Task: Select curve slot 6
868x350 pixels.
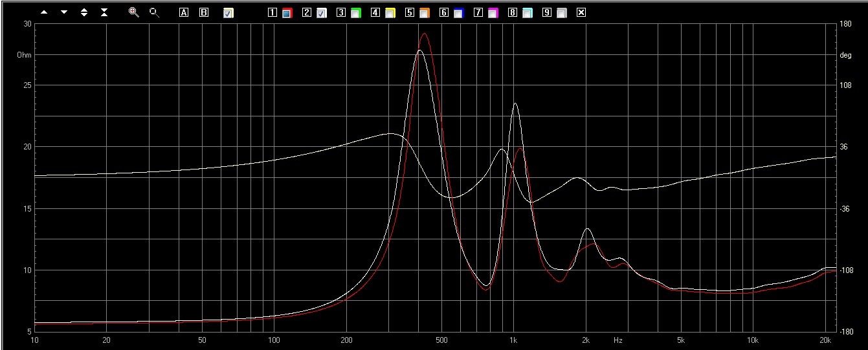Action: coord(444,12)
